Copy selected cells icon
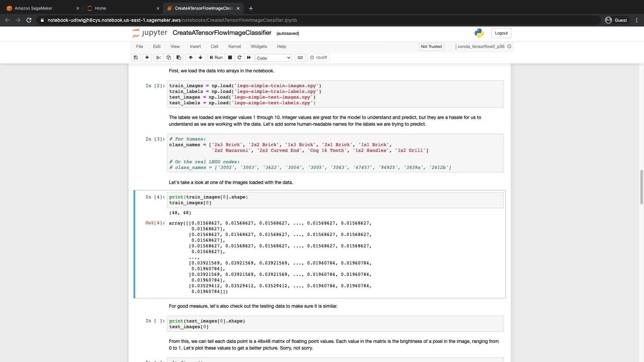Screen dimensions: 644x362 click(169, 58)
